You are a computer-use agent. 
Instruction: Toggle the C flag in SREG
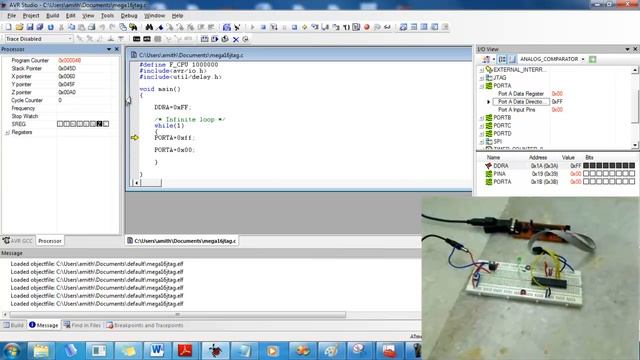click(106, 124)
